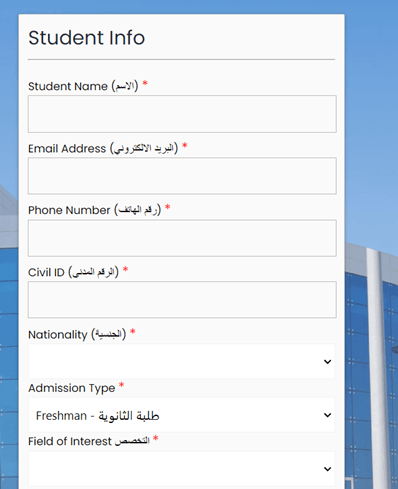The image size is (398, 489).
Task: Click the Nationality label text
Action: pyautogui.click(x=77, y=334)
